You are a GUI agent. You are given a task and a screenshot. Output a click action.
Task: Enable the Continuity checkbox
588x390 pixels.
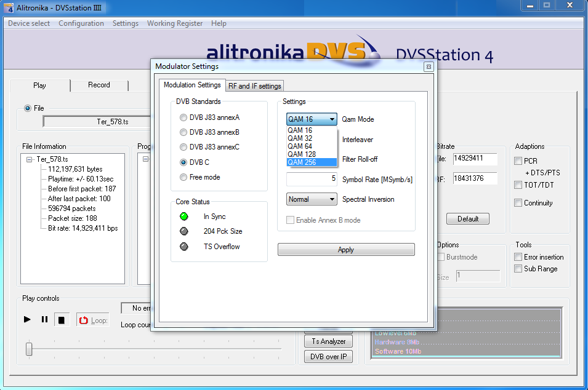pyautogui.click(x=518, y=203)
